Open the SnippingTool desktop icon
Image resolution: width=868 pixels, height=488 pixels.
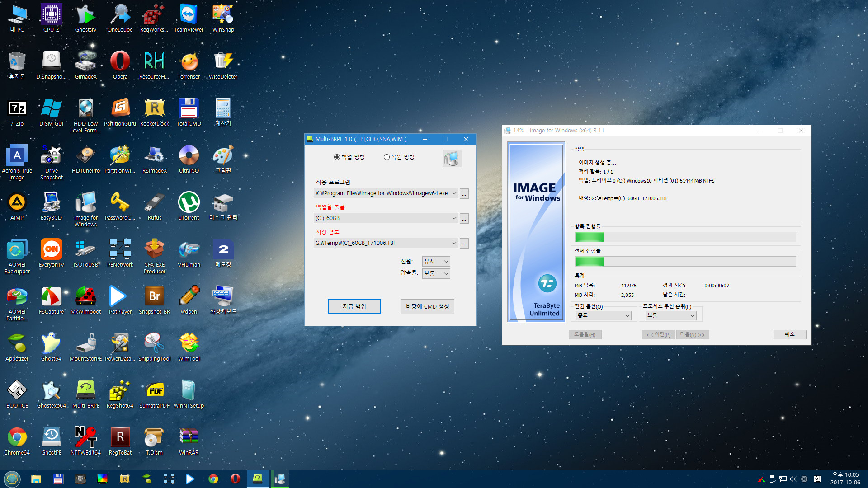155,347
